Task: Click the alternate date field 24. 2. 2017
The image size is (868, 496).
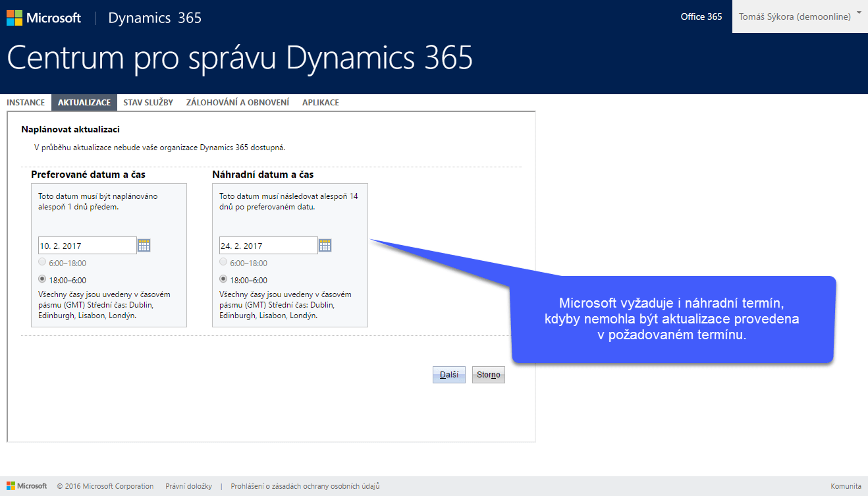Action: [268, 246]
